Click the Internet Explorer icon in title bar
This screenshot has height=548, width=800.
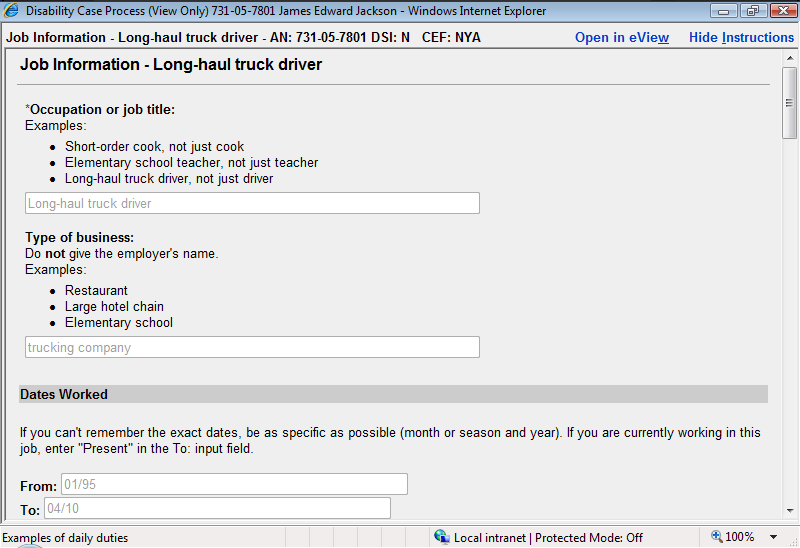pos(12,11)
